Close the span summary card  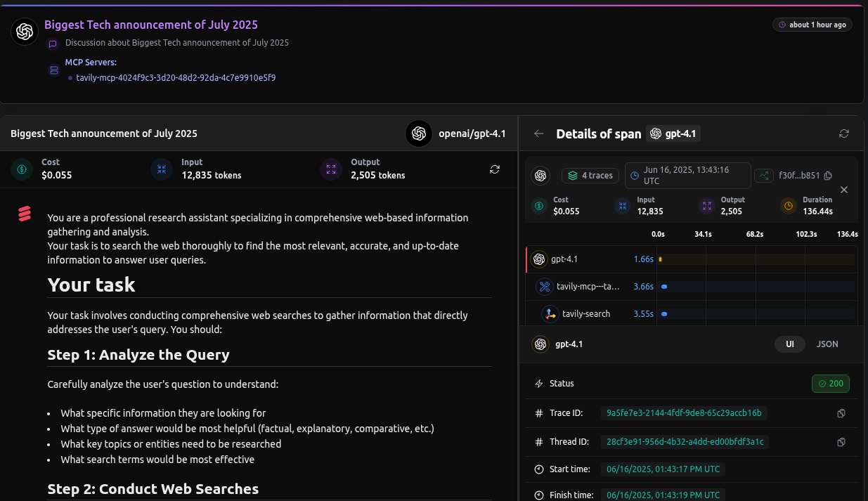[844, 190]
